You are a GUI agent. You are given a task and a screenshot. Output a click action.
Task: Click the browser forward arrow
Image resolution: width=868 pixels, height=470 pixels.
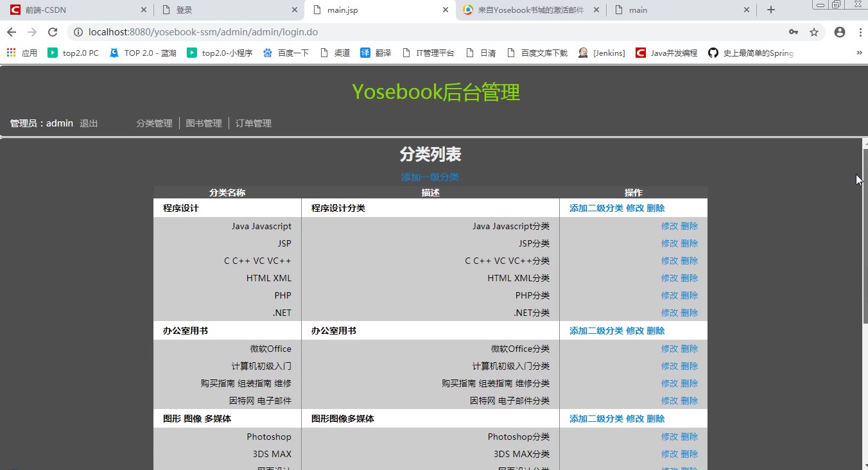click(x=32, y=32)
